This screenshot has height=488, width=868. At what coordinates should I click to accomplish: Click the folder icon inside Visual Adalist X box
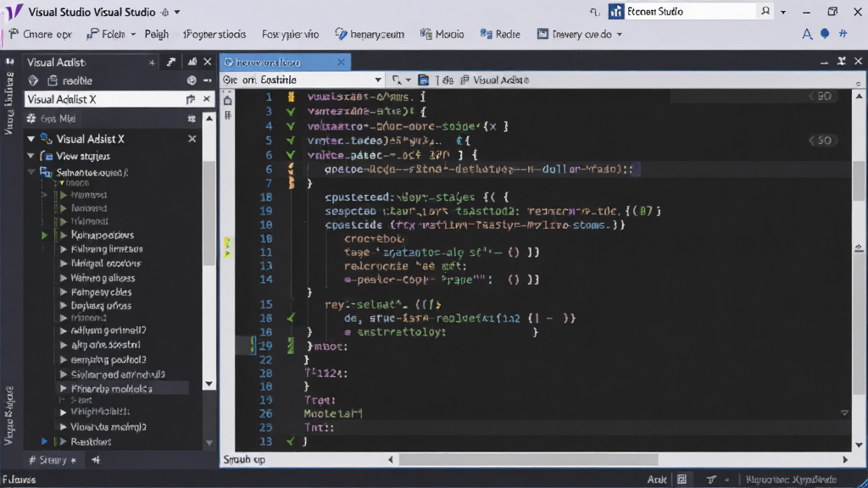click(x=191, y=100)
